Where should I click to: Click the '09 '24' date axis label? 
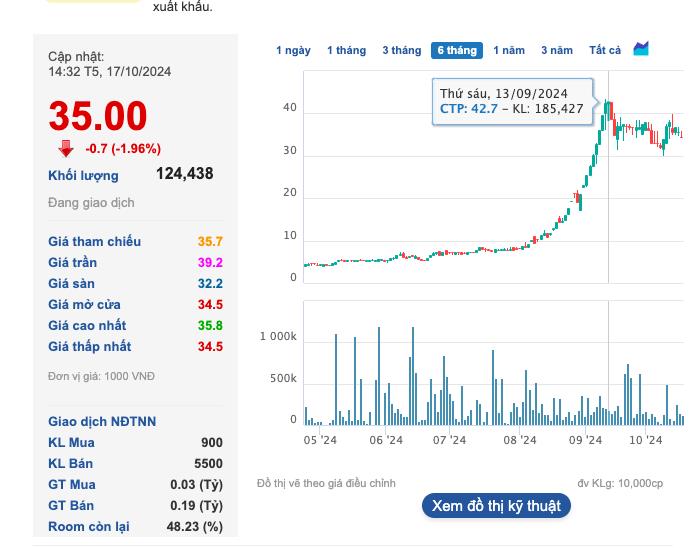(x=586, y=440)
